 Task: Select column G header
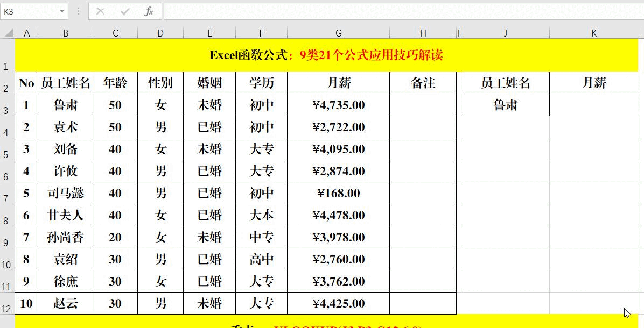point(339,32)
